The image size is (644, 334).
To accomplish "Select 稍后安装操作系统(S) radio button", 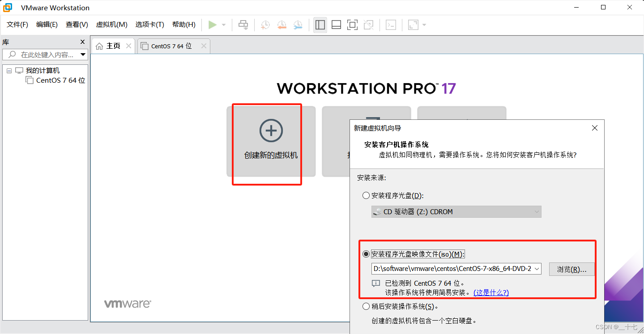I will pyautogui.click(x=366, y=306).
